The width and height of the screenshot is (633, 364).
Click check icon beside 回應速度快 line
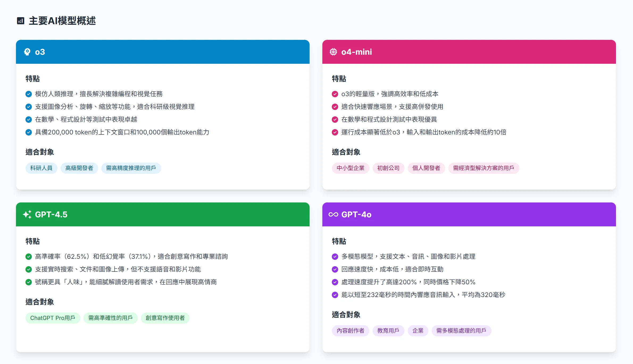coord(335,269)
